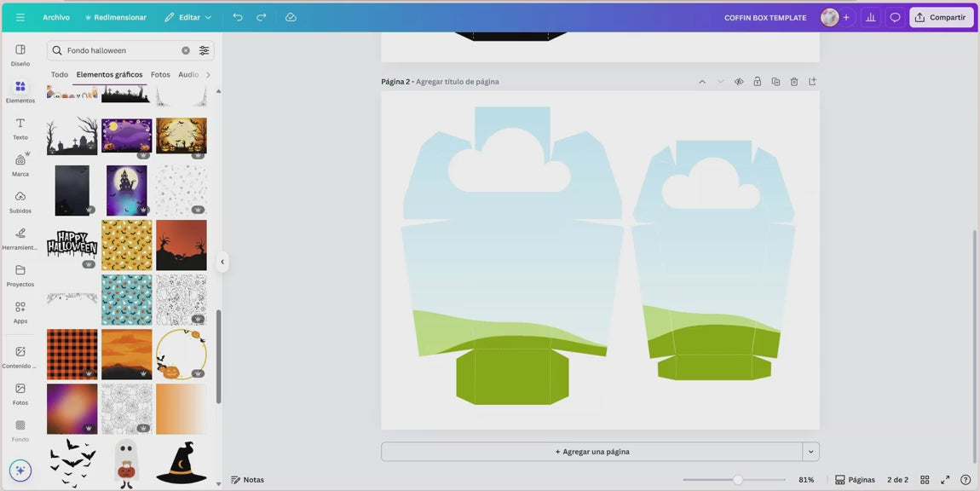Image resolution: width=980 pixels, height=491 pixels.
Task: Open the Texto tool in sidebar
Action: pyautogui.click(x=20, y=128)
